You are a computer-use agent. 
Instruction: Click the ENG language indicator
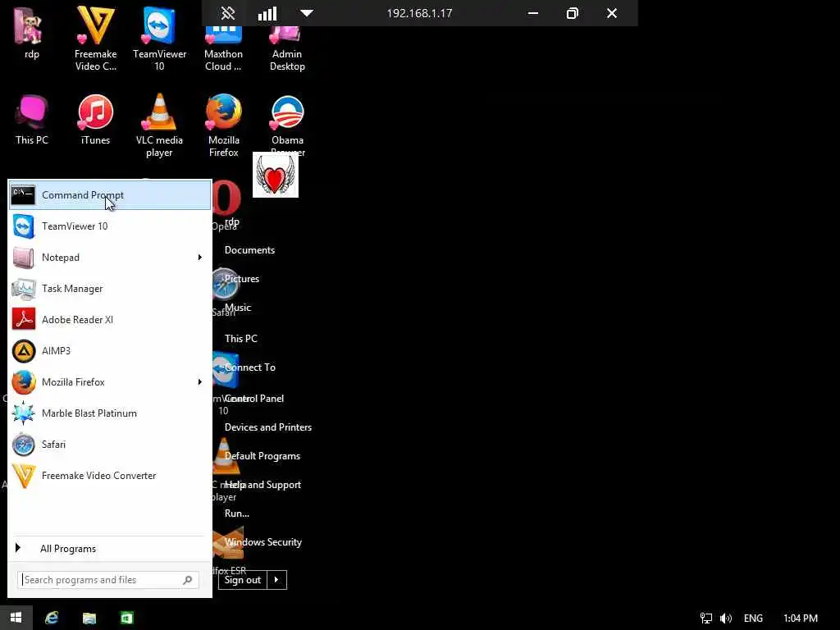coord(753,619)
